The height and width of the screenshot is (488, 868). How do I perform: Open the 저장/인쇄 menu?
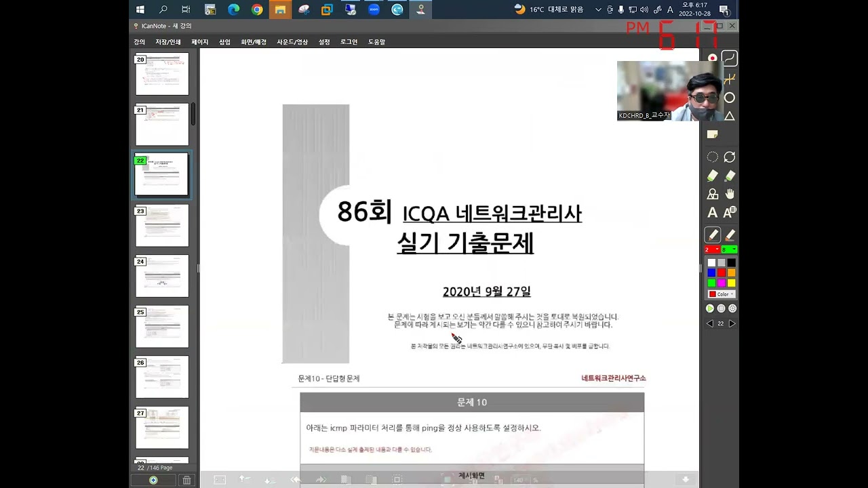pyautogui.click(x=168, y=42)
